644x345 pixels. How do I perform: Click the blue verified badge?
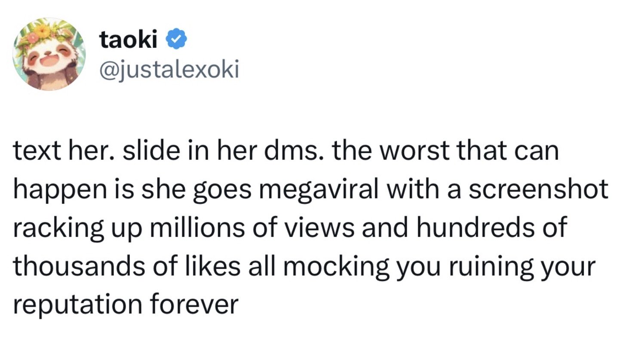[x=176, y=41]
